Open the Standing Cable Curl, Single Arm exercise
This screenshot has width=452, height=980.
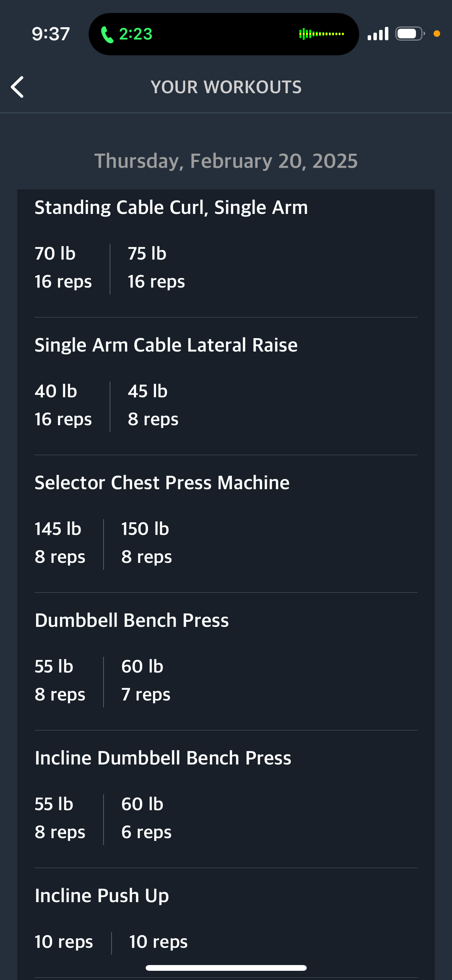pyautogui.click(x=171, y=207)
